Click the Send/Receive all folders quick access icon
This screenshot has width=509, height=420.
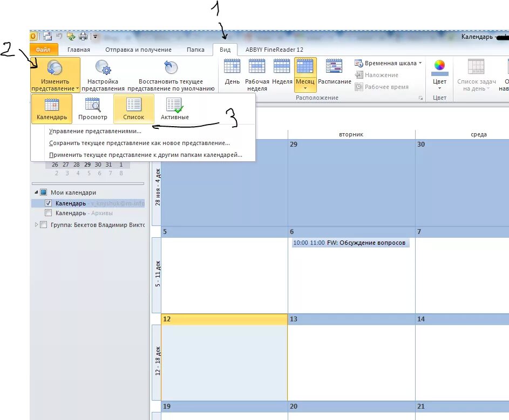(71, 36)
